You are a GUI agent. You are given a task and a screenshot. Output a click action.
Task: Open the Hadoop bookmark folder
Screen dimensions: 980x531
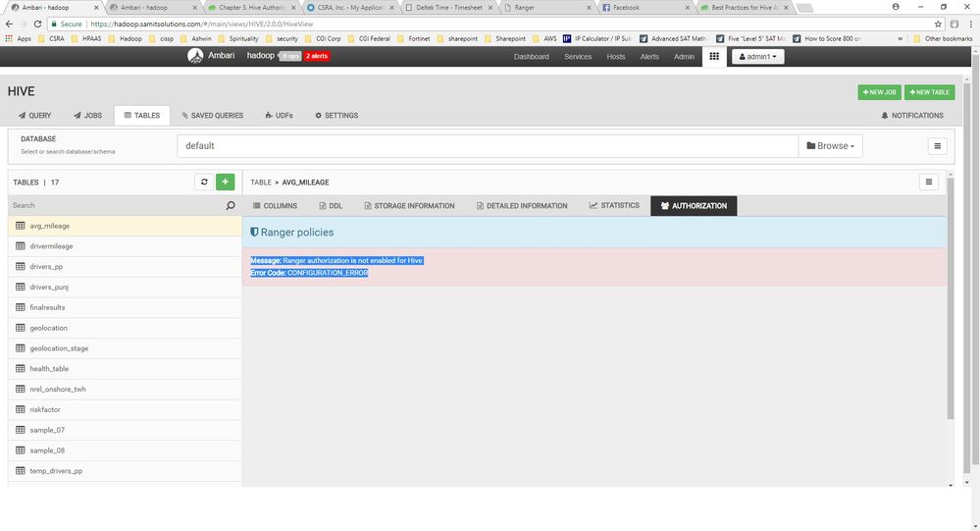click(x=125, y=39)
